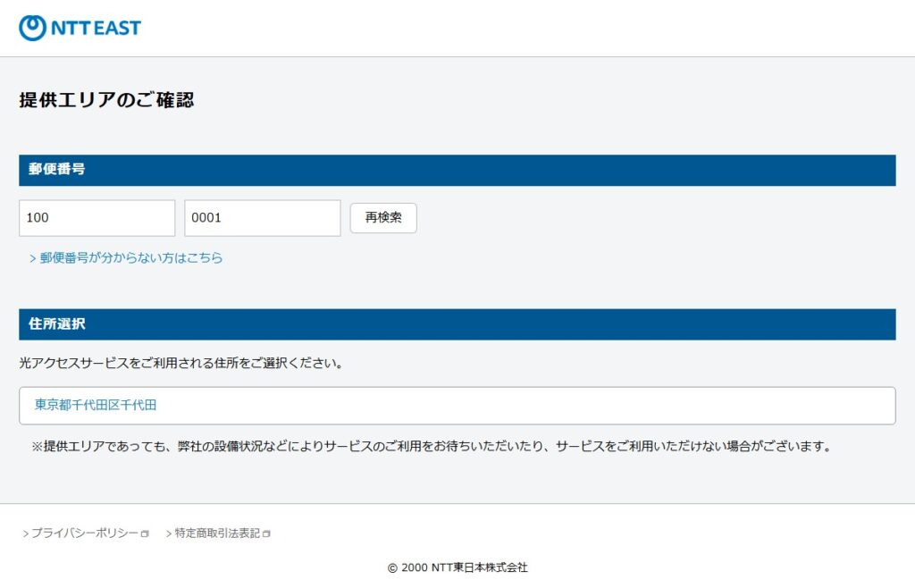Click external link icon beside プライバシーポリシー

tap(146, 533)
